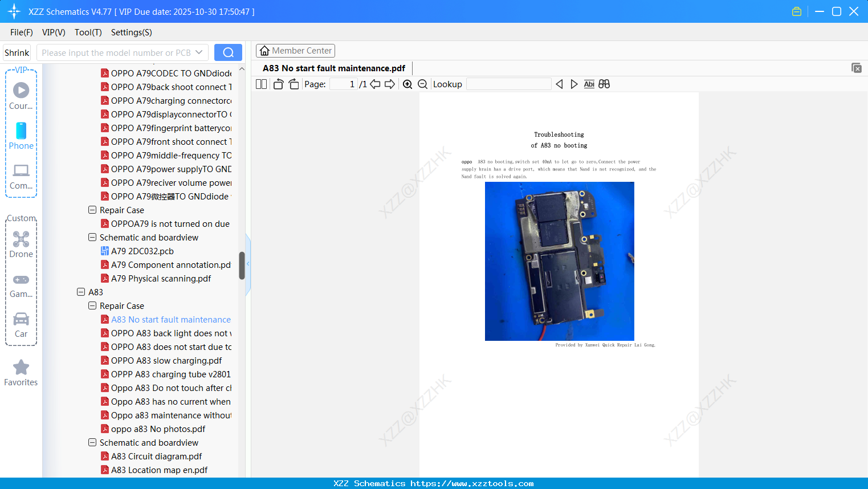
Task: Open OPPO A79power supplyTO GND file
Action: [x=166, y=169]
